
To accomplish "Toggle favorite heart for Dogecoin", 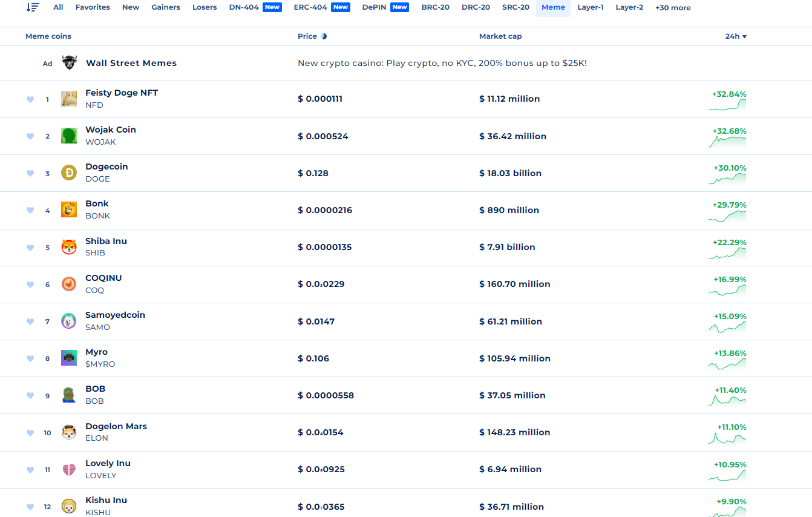I will 30,173.
